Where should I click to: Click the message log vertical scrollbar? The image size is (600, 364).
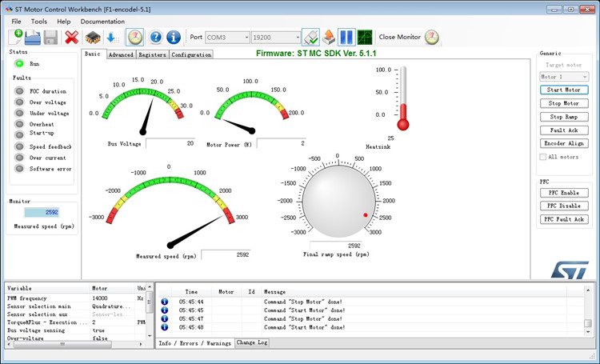588,311
